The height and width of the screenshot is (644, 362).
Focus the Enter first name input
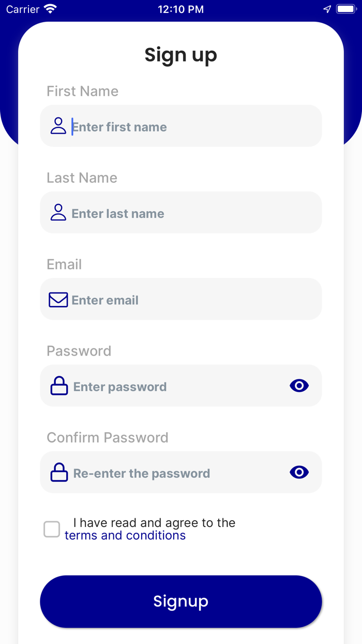click(x=191, y=127)
